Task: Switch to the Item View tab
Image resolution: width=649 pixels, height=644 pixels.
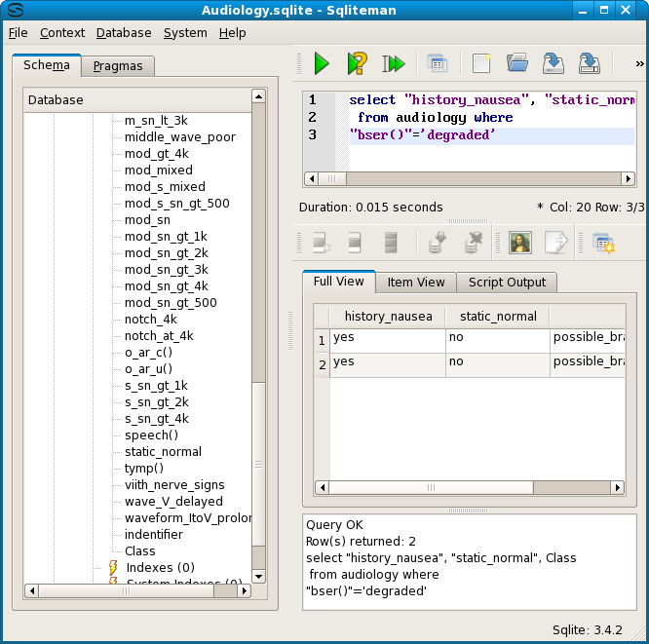Action: click(416, 282)
